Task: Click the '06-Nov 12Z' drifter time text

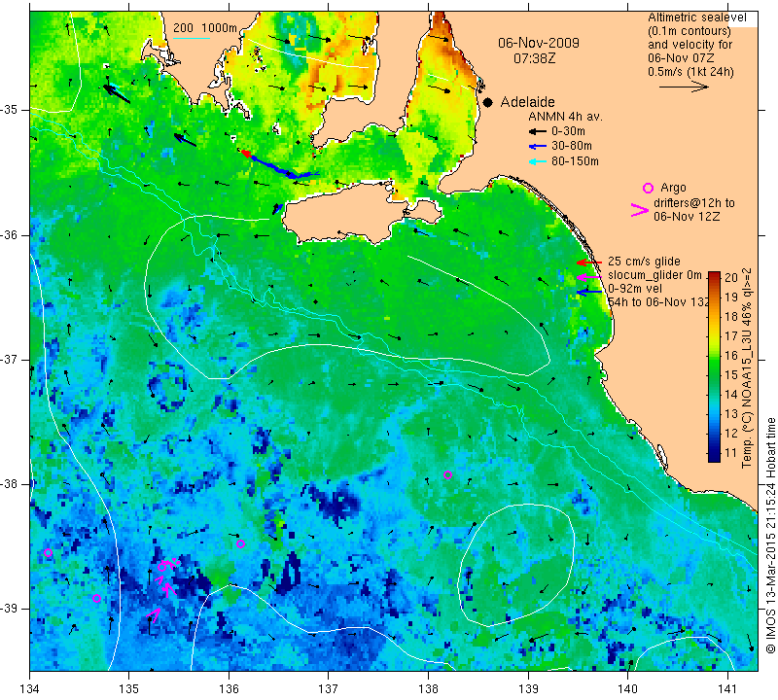Action: 687,216
